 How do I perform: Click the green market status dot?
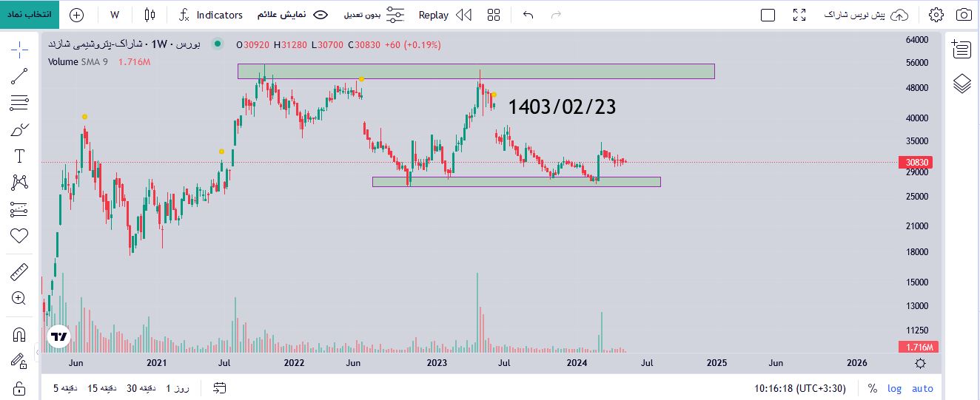(217, 44)
